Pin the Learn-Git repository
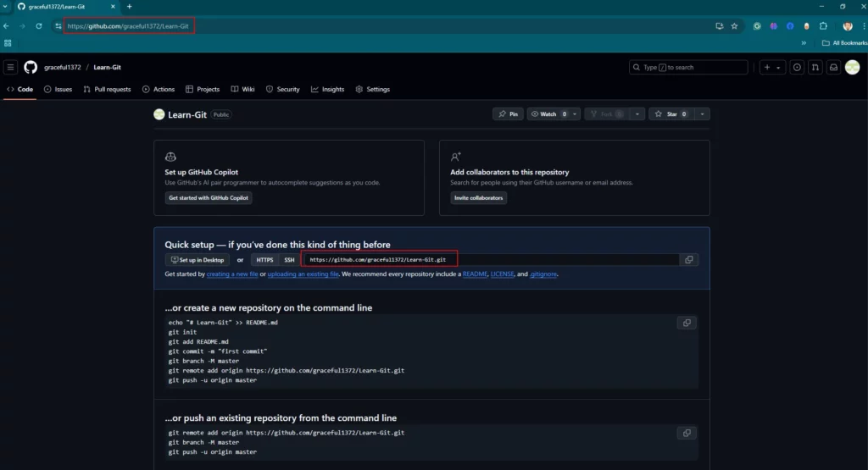The height and width of the screenshot is (470, 868). pyautogui.click(x=508, y=114)
